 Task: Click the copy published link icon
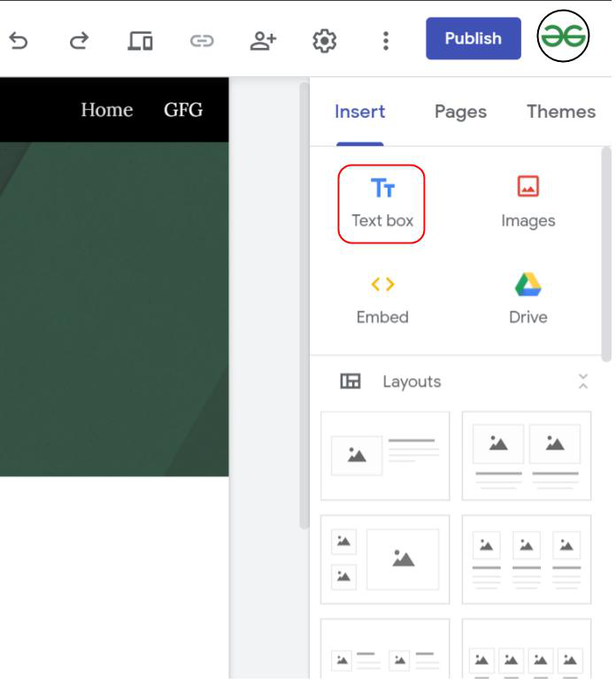click(x=202, y=41)
